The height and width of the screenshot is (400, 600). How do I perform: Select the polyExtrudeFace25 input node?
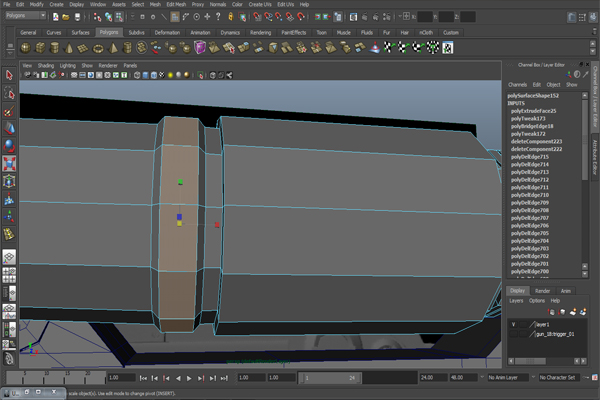[x=533, y=111]
